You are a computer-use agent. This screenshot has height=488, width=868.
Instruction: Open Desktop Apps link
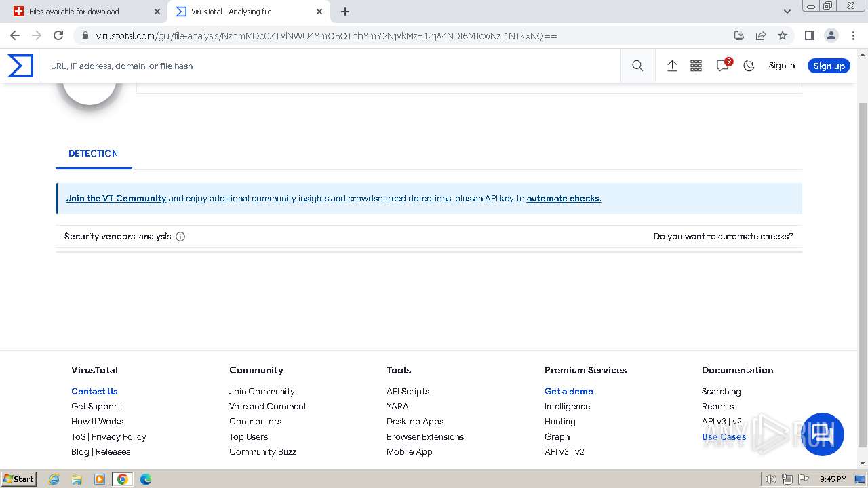click(415, 422)
